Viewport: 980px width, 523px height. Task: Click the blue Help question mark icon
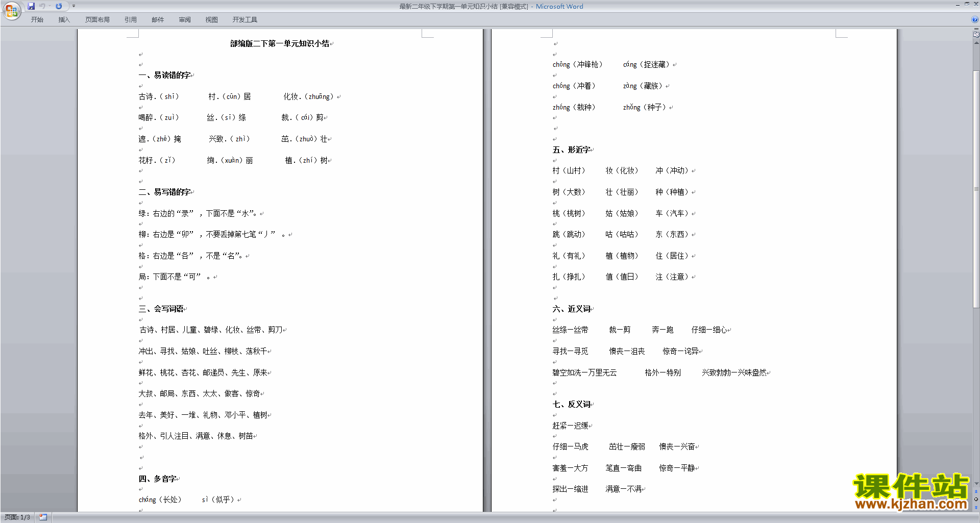point(975,20)
